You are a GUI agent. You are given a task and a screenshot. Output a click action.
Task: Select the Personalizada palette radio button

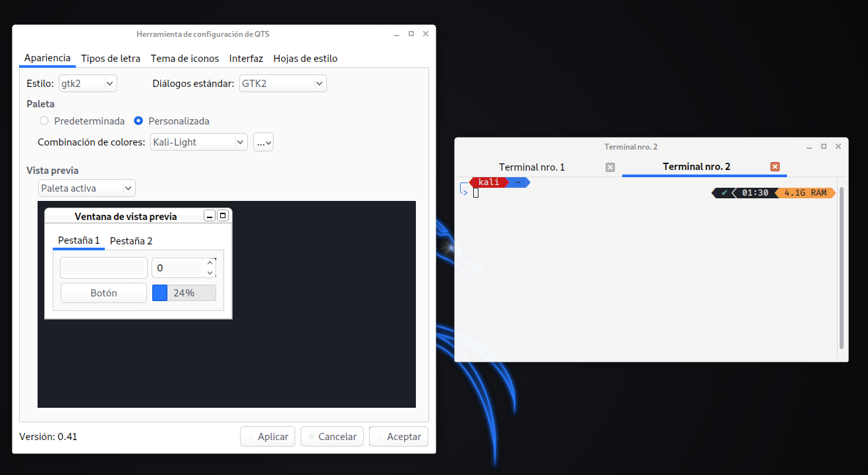click(138, 121)
